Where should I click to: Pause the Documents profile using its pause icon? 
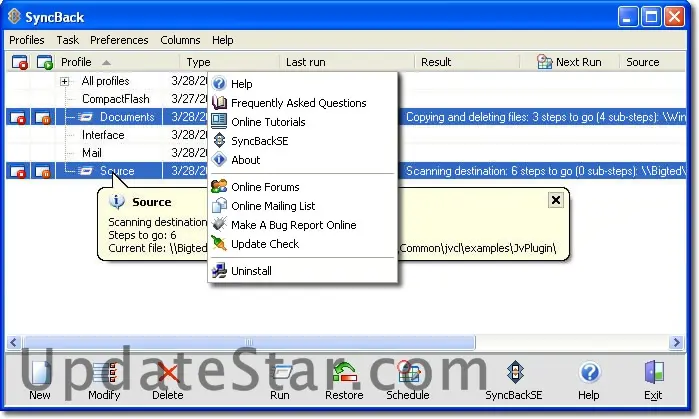[43, 118]
